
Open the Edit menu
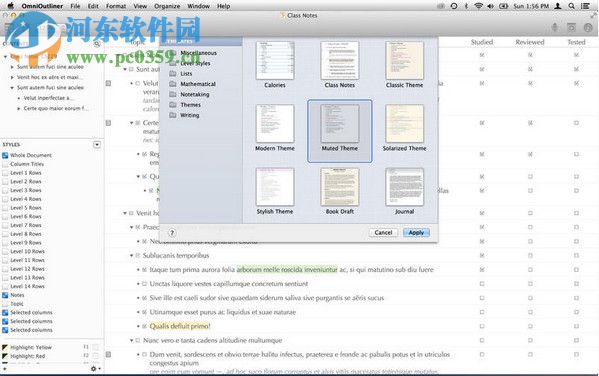pyautogui.click(x=93, y=6)
